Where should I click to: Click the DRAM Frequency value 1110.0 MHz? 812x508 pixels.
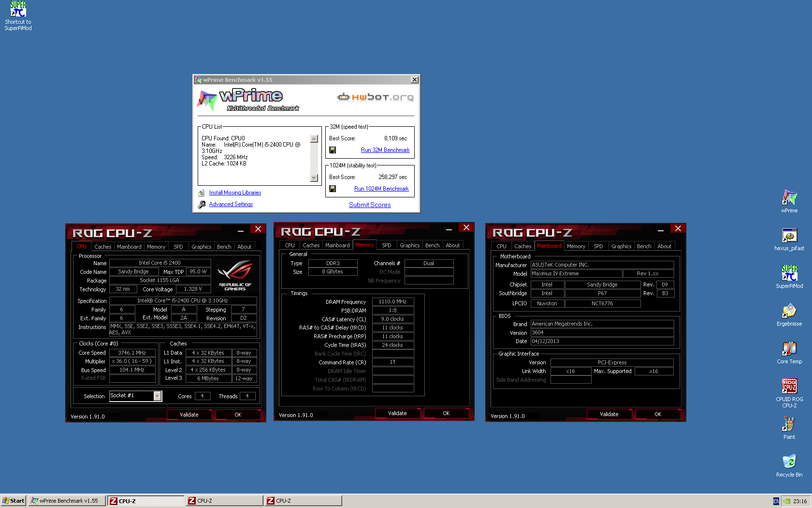pyautogui.click(x=392, y=301)
